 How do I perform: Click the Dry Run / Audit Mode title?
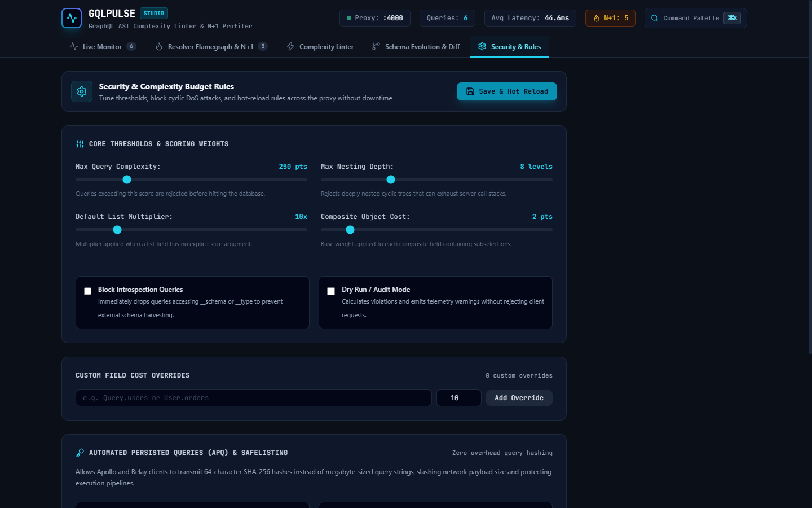[376, 290]
